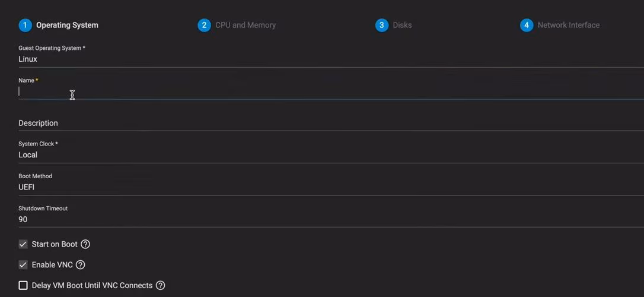Enable Delay VM Boot Until VNC Connects
This screenshot has height=297, width=644.
point(23,286)
